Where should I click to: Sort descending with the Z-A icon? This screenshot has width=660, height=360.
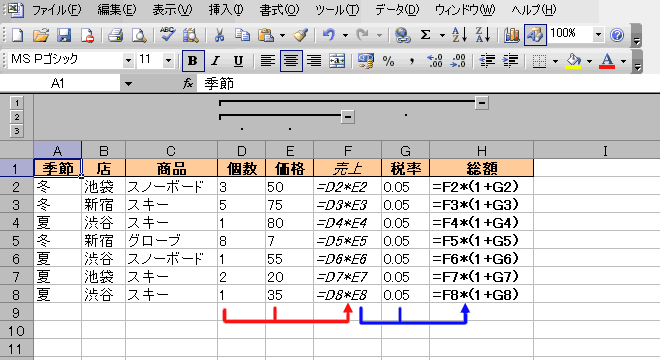click(x=482, y=35)
